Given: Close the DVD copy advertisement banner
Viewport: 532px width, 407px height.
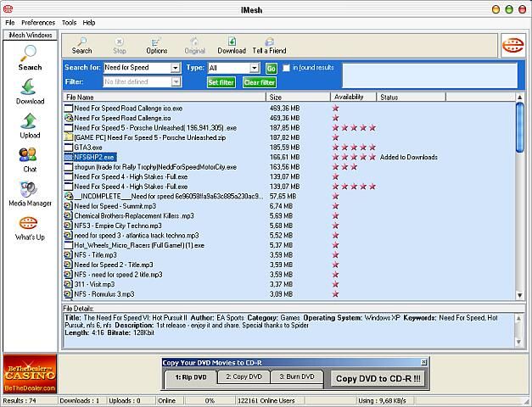Looking at the screenshot, I should click(x=424, y=362).
